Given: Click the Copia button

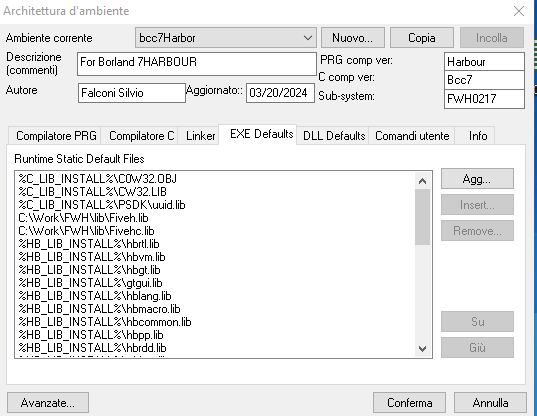Looking at the screenshot, I should pyautogui.click(x=422, y=38).
